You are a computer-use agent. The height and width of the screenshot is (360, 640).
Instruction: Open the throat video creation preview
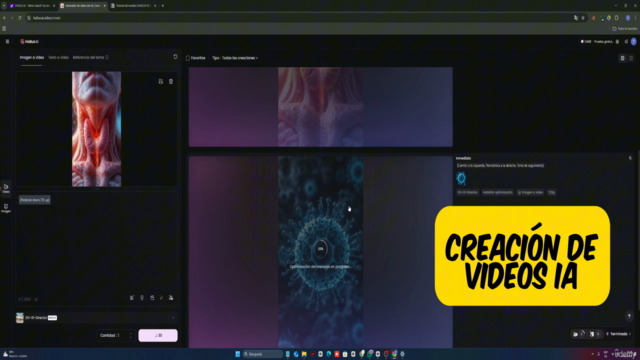pyautogui.click(x=320, y=107)
